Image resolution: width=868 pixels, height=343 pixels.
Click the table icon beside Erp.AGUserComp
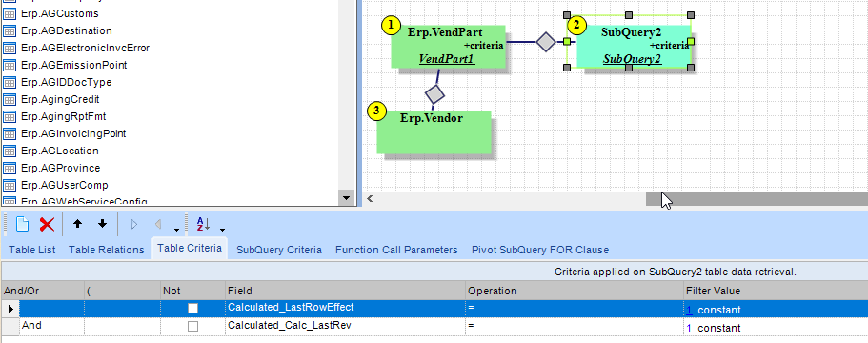coord(10,185)
